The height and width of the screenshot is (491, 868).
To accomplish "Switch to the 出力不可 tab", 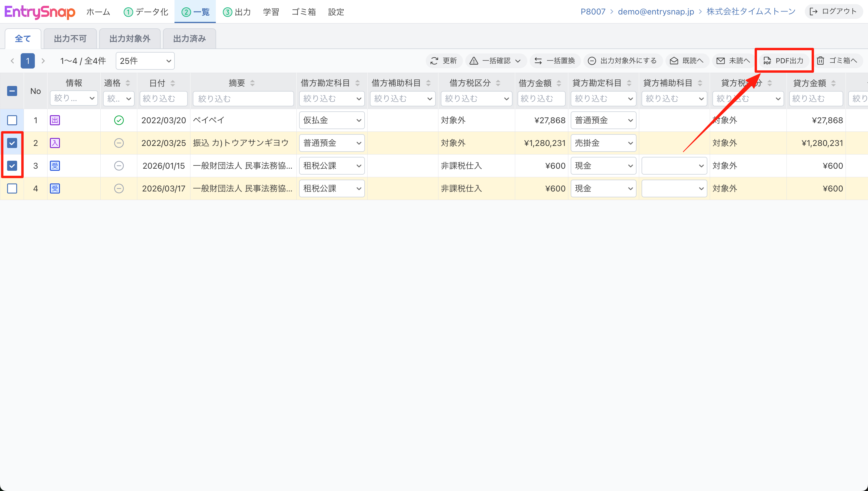I will (x=70, y=38).
